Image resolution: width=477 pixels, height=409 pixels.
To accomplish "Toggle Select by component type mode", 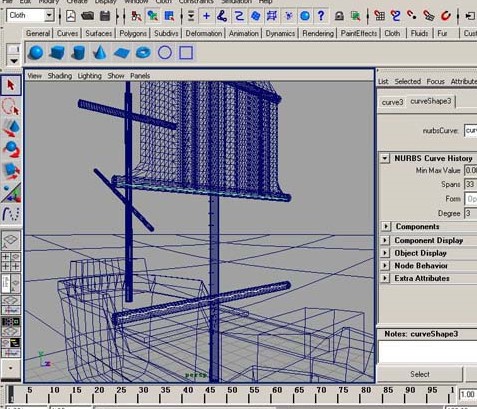I will 169,16.
